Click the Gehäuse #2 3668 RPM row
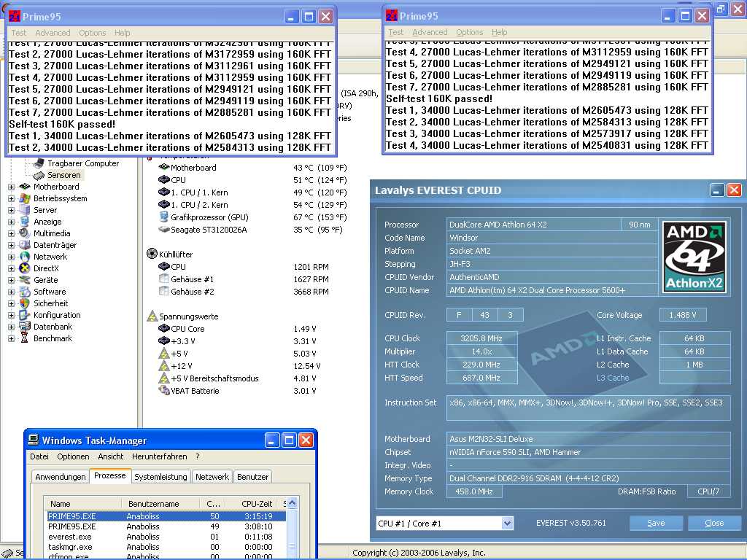 click(x=244, y=292)
